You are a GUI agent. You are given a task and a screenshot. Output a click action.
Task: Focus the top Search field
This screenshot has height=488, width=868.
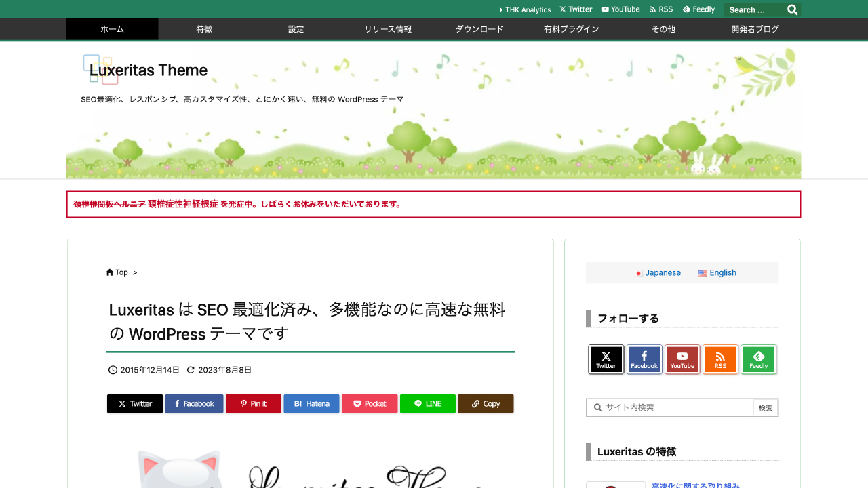coord(755,9)
